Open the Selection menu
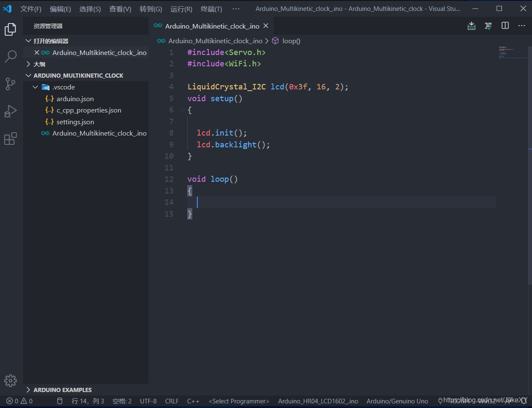 [90, 9]
